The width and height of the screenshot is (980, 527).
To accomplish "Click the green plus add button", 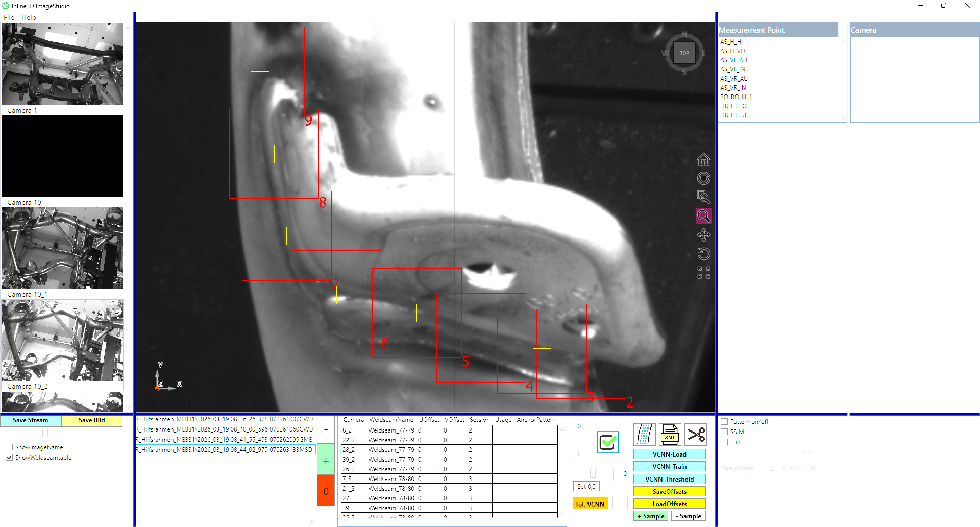I will pos(326,461).
